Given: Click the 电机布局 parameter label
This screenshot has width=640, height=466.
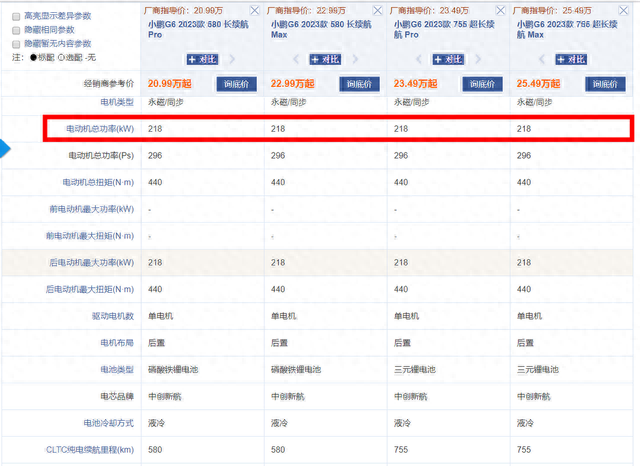Looking at the screenshot, I should (117, 343).
